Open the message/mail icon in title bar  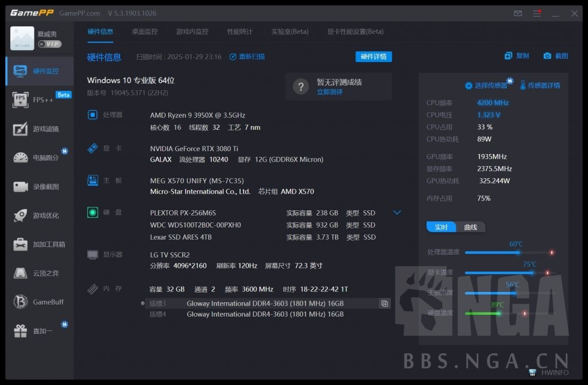coord(517,13)
